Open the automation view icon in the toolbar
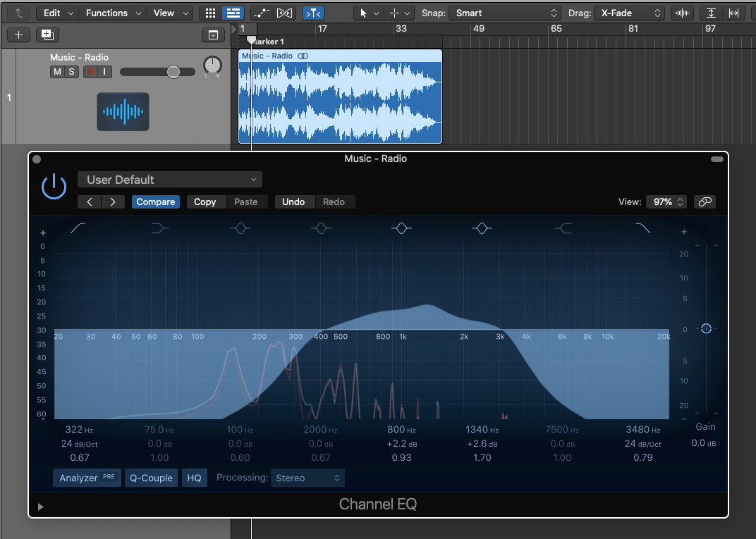Viewport: 756px width, 539px height. pyautogui.click(x=261, y=12)
